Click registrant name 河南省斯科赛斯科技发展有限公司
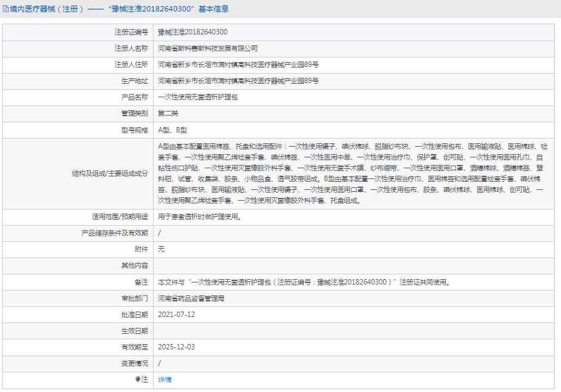This screenshot has height=392, width=561. click(208, 48)
